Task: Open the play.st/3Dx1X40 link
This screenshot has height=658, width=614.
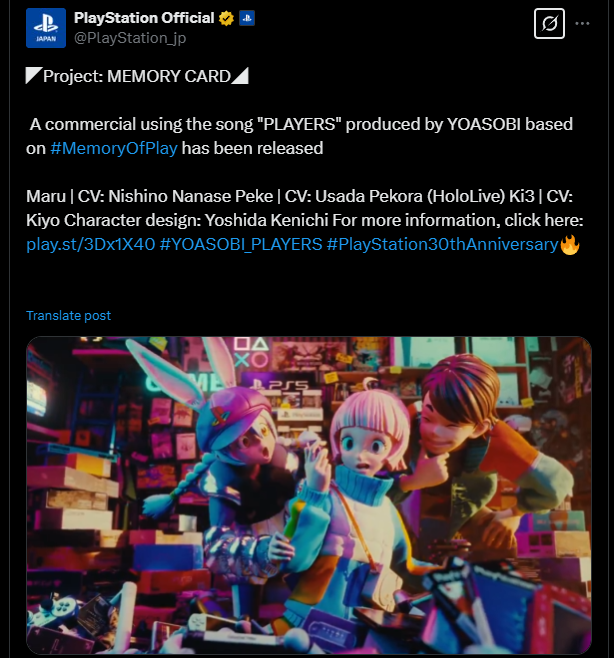Action: 91,244
